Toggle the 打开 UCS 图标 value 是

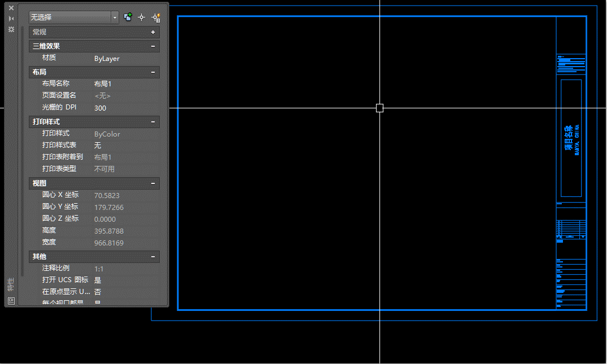coord(98,280)
